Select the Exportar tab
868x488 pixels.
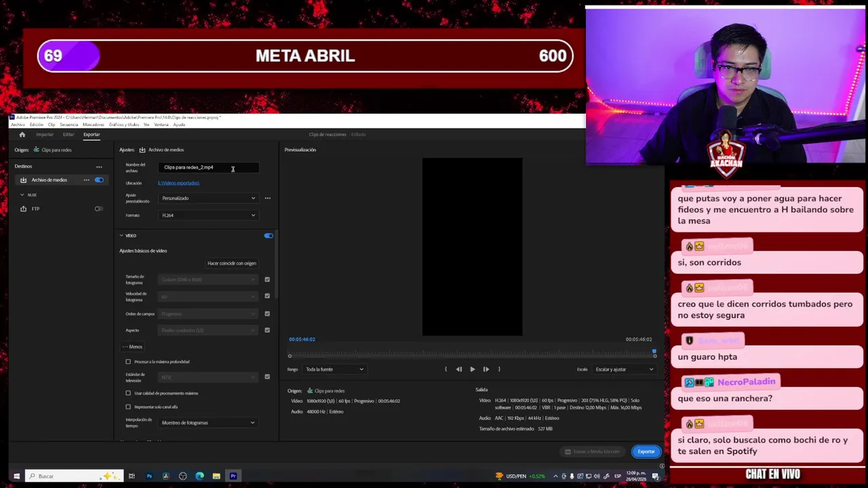pos(92,134)
